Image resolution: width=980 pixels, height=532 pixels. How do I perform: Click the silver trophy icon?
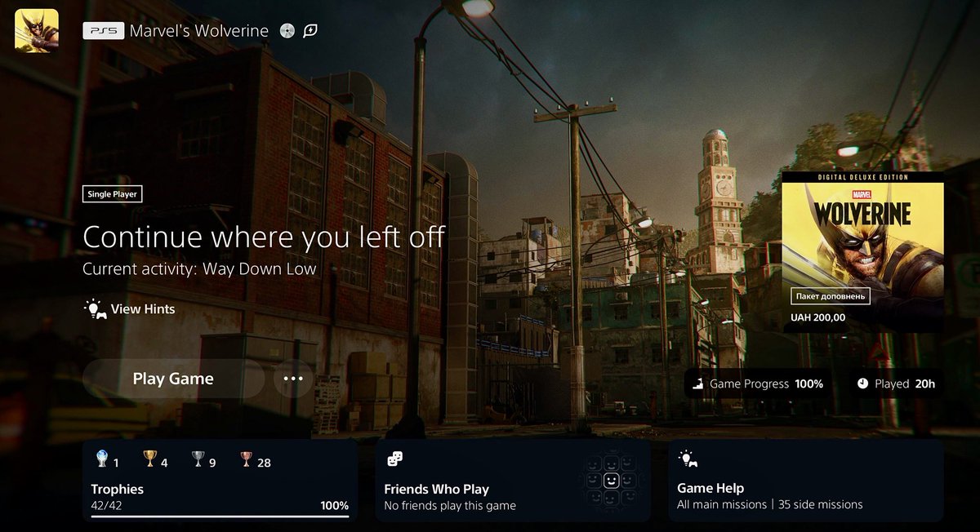pos(198,459)
